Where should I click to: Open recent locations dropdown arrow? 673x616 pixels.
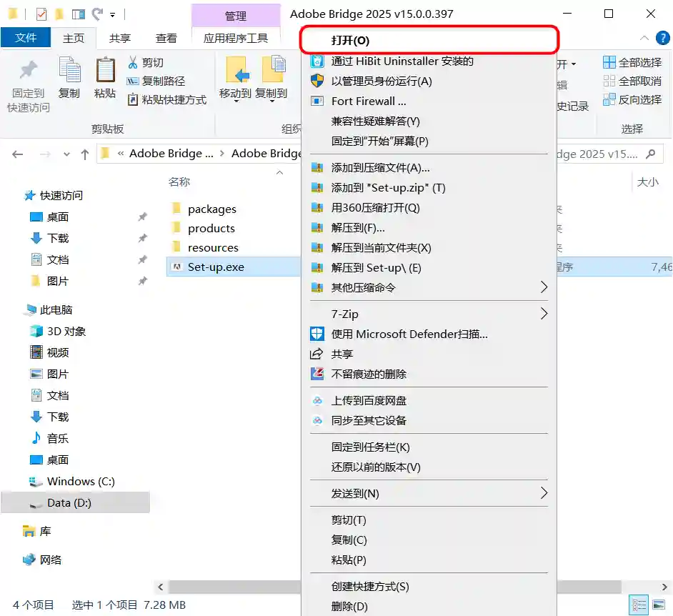pos(67,154)
